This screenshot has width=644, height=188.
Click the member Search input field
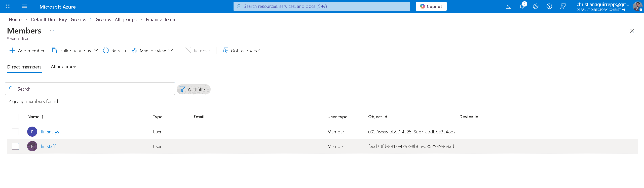93,89
